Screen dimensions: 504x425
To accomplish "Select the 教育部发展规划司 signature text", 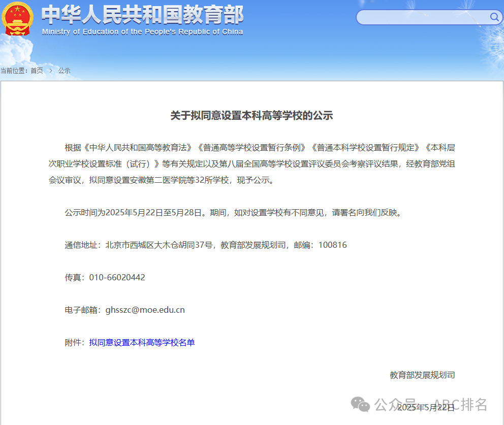I will pos(423,375).
